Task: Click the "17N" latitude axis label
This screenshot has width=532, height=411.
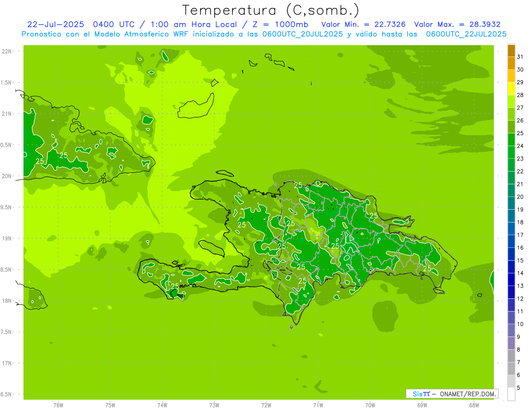Action: (6, 363)
